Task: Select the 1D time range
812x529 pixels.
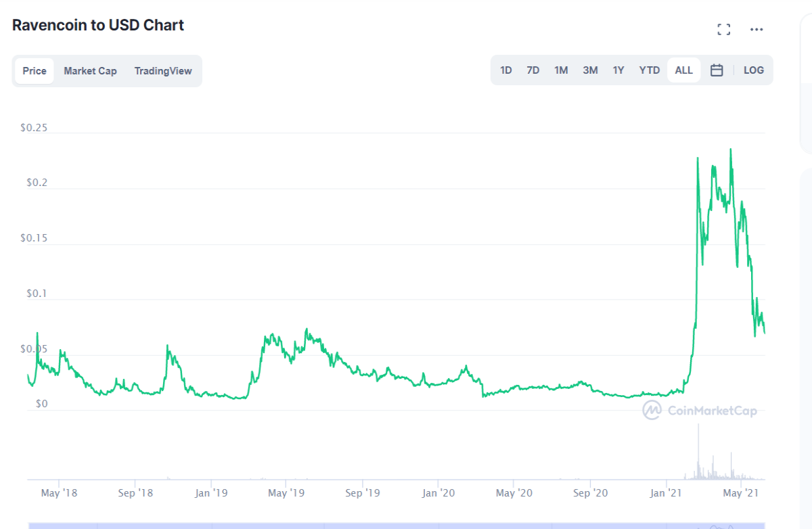Action: pyautogui.click(x=505, y=70)
